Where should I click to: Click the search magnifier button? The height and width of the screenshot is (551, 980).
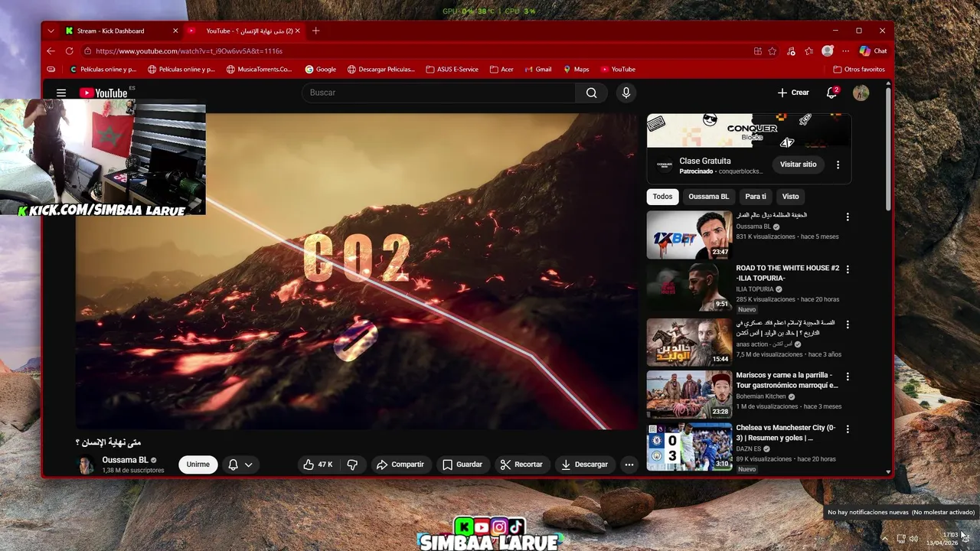pyautogui.click(x=591, y=93)
